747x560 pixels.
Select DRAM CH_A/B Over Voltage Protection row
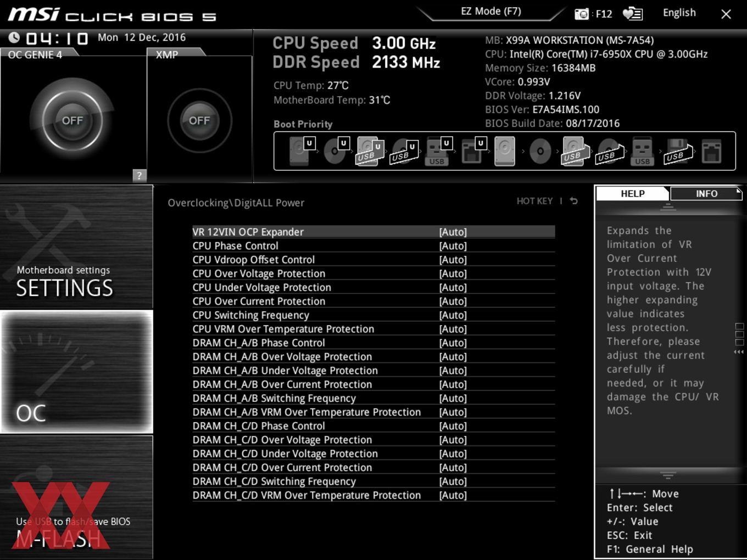point(374,356)
